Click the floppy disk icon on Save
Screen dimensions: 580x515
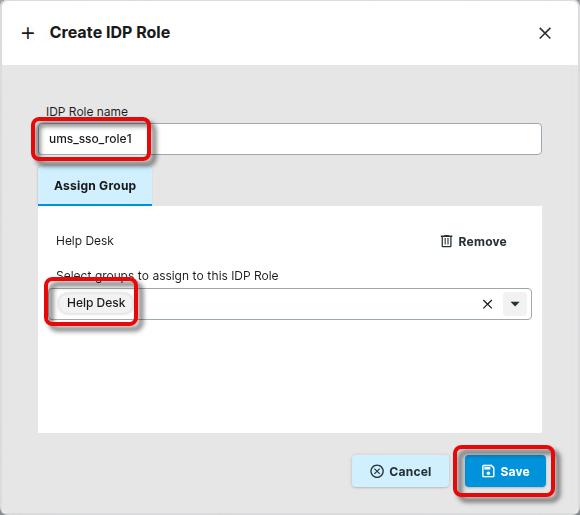[x=488, y=471]
